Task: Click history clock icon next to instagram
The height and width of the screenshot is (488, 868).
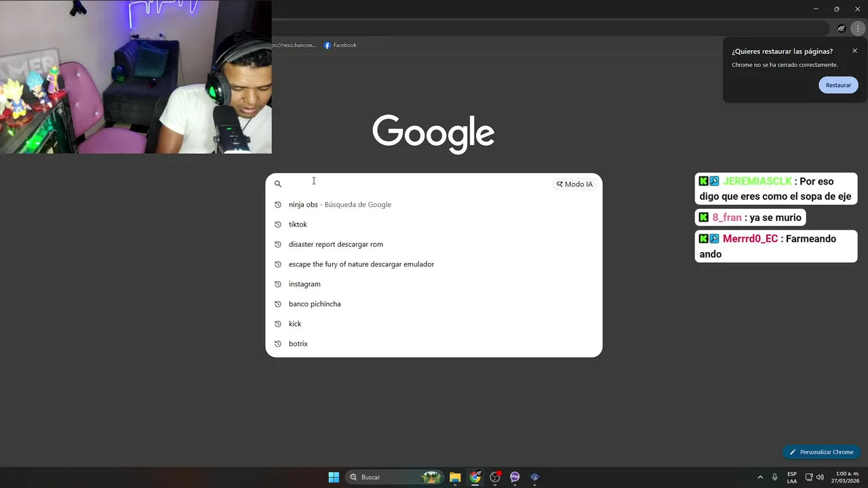Action: (x=277, y=284)
